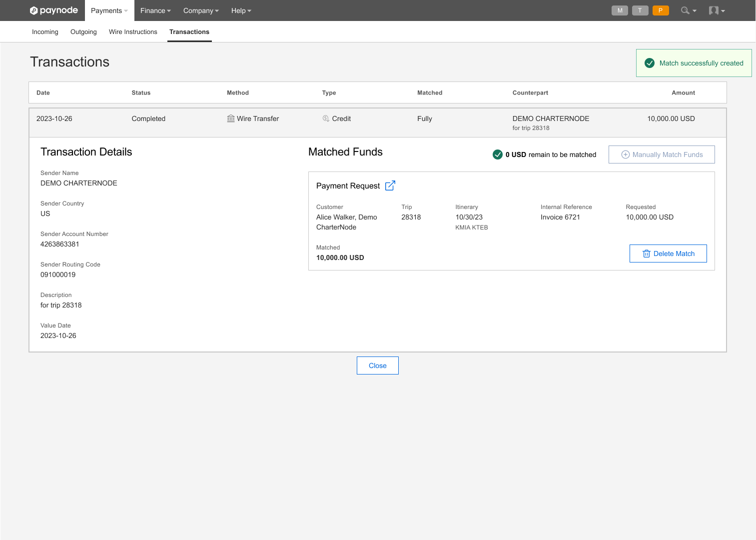The width and height of the screenshot is (756, 540).
Task: Click the orange P environment badge
Action: (661, 10)
